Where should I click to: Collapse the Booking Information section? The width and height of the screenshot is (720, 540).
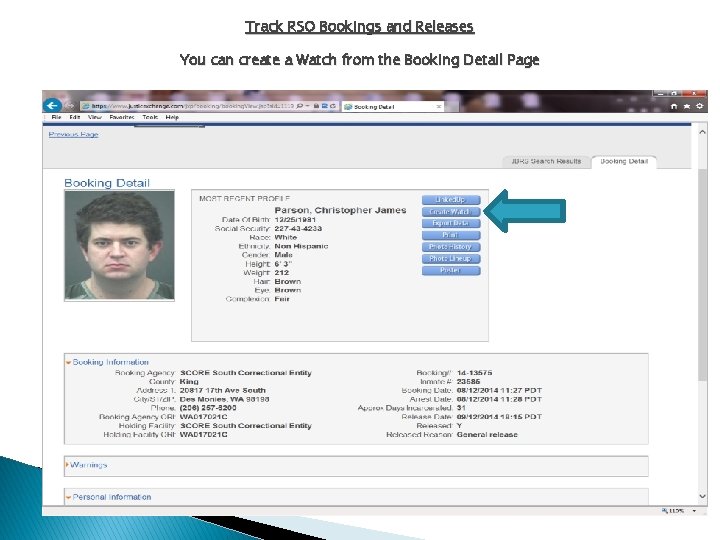[68, 362]
